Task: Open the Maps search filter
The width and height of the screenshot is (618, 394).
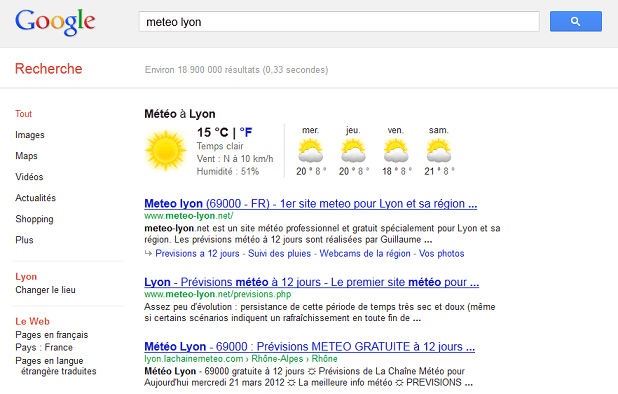Action: (26, 156)
